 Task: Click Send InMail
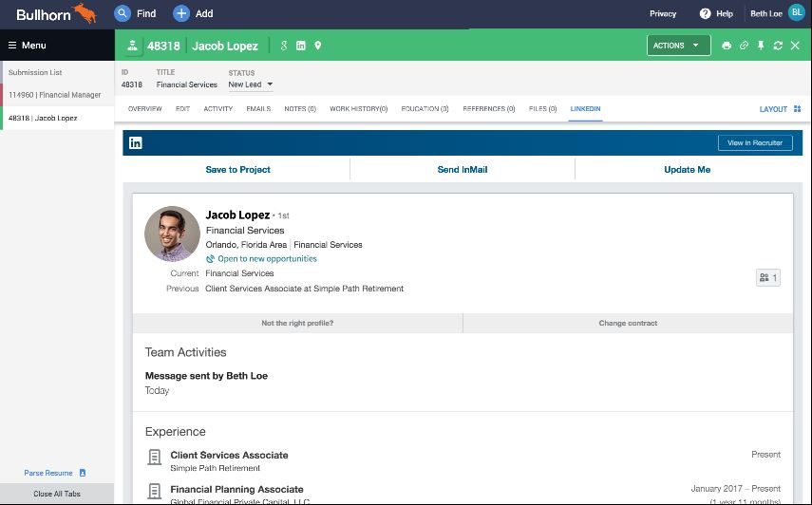[x=462, y=169]
